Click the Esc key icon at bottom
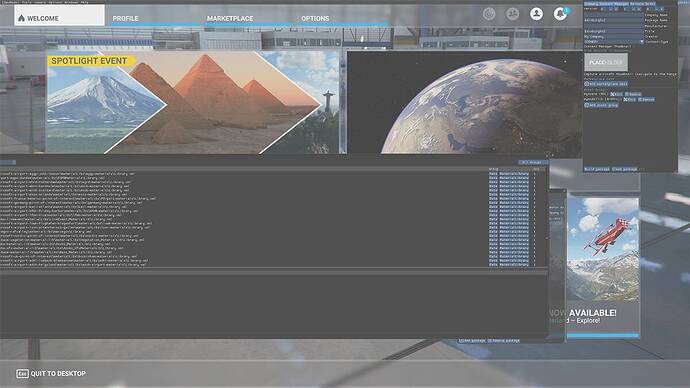This screenshot has height=388, width=690. 22,373
